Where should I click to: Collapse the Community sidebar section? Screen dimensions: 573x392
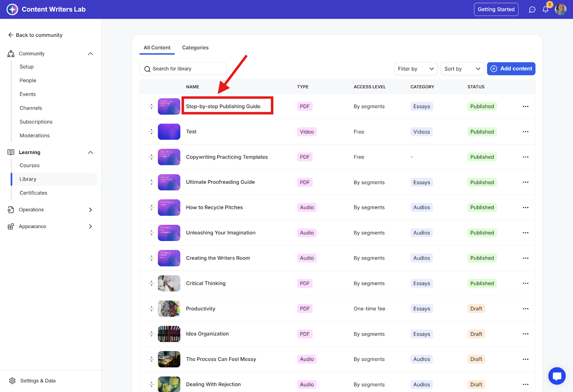91,54
